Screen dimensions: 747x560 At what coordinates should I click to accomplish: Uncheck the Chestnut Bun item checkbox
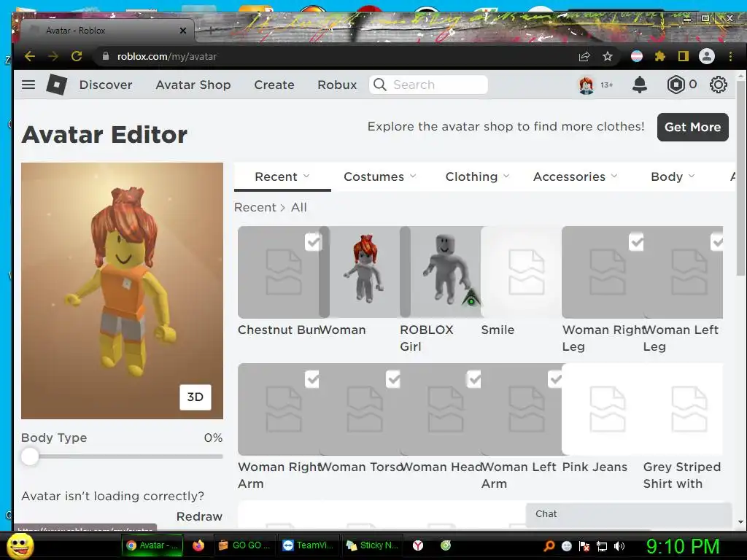[313, 242]
